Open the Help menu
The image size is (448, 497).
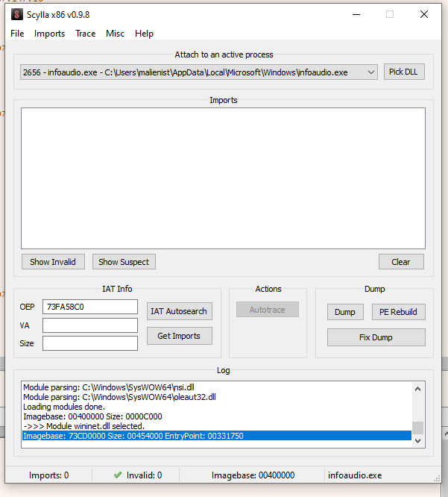[144, 34]
